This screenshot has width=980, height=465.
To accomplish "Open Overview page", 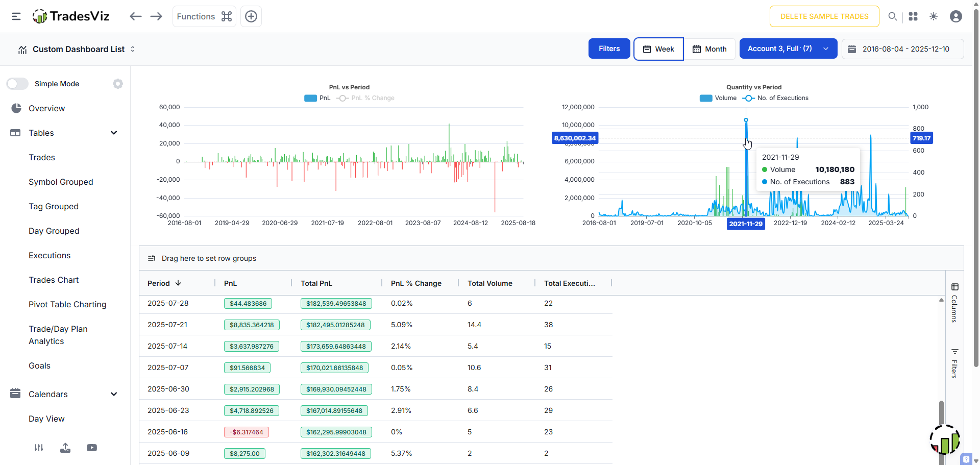I will pyautogui.click(x=46, y=108).
